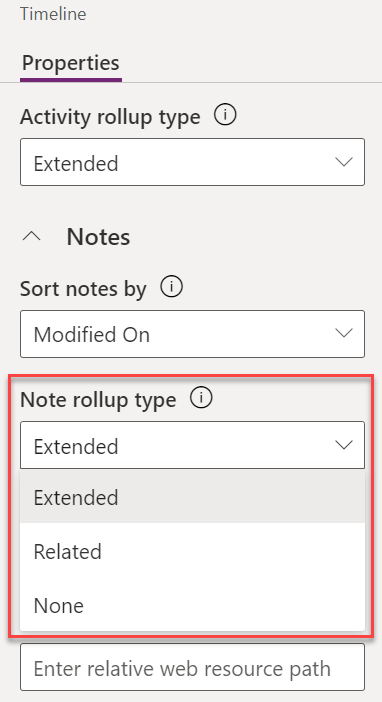The height and width of the screenshot is (702, 382).
Task: Click the Timeline label at the top
Action: pos(53,14)
